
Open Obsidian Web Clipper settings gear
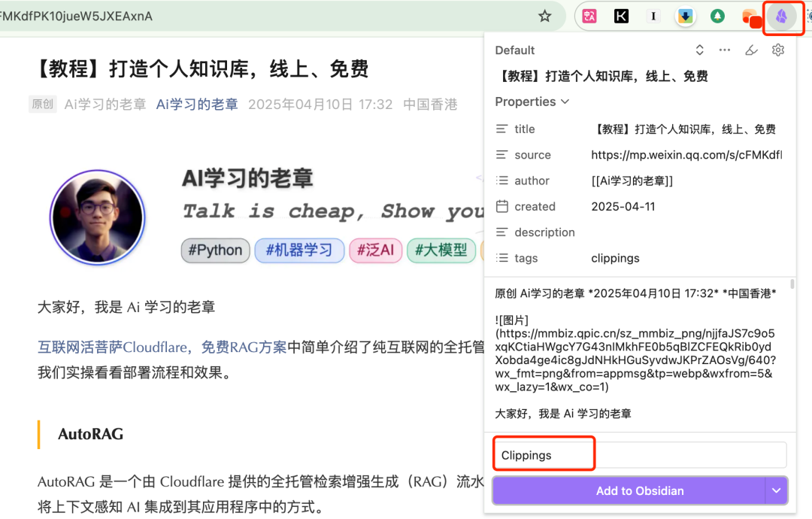[x=778, y=49]
